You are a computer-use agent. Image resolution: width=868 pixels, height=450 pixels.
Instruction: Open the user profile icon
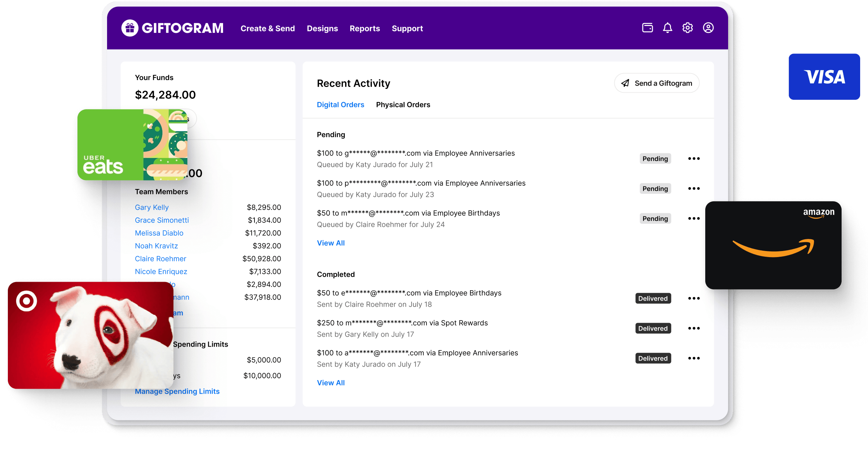(x=708, y=28)
